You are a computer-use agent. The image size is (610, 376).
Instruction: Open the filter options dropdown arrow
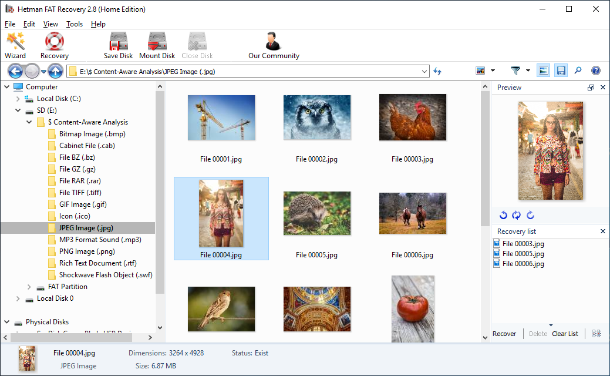coord(528,70)
